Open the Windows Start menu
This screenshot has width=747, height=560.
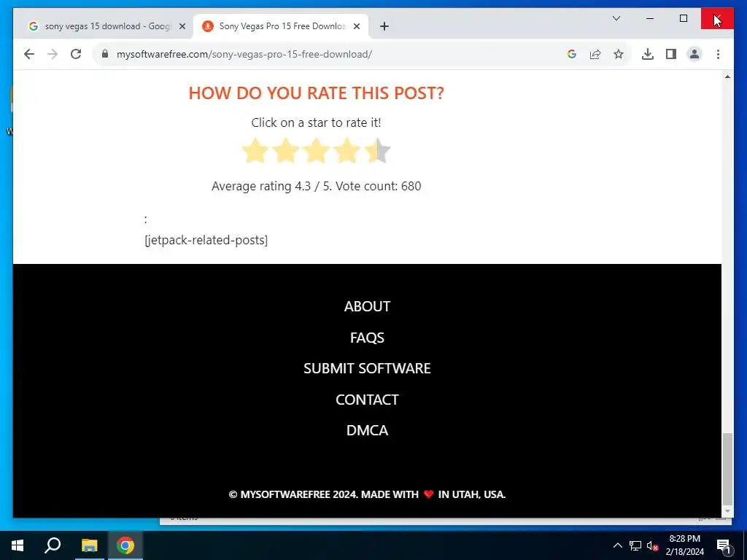point(18,545)
